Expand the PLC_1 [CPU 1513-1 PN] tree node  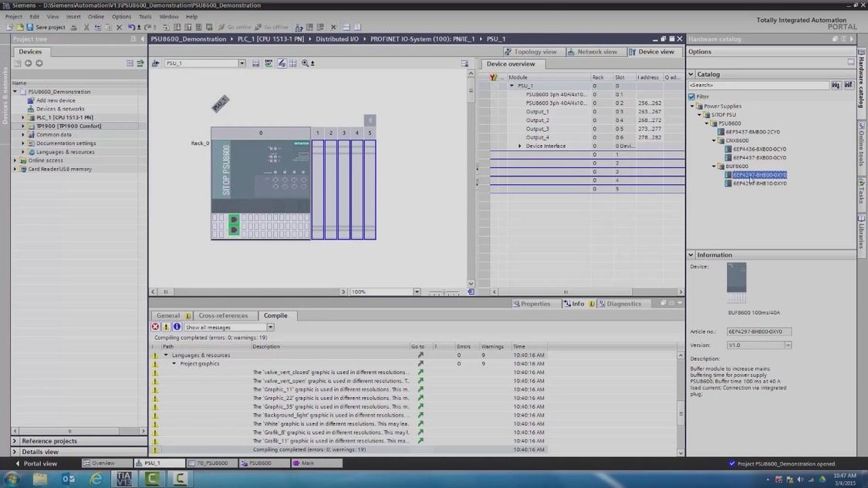click(x=22, y=117)
